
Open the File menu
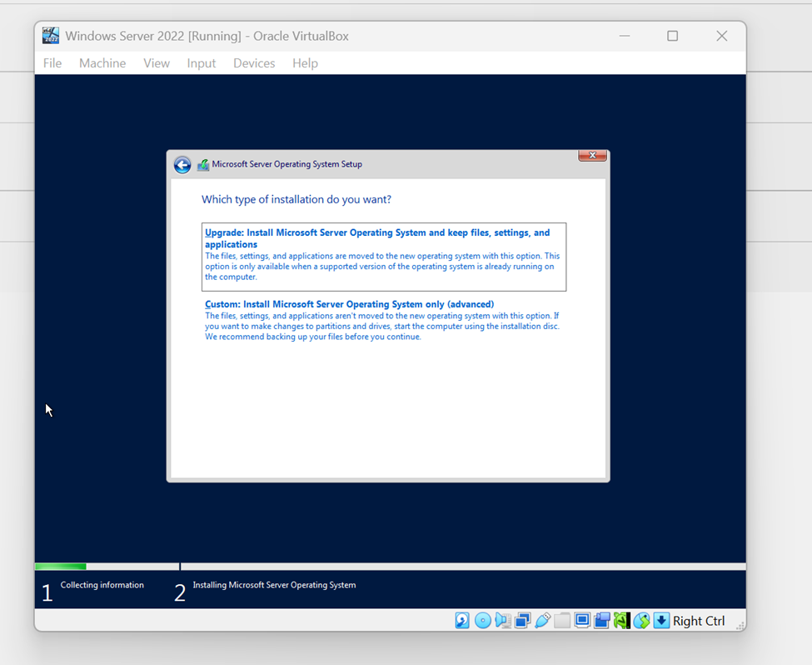(x=52, y=63)
